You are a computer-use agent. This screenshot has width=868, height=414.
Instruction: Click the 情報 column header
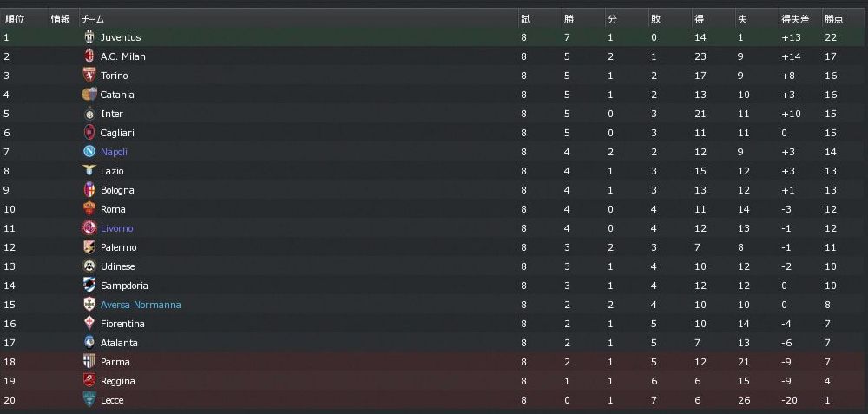(x=60, y=18)
